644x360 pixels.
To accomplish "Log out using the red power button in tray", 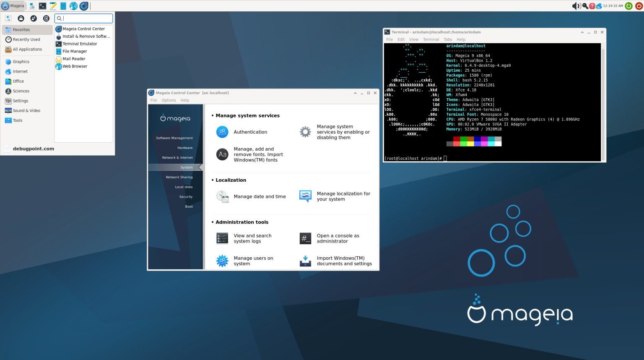I will coord(639,6).
